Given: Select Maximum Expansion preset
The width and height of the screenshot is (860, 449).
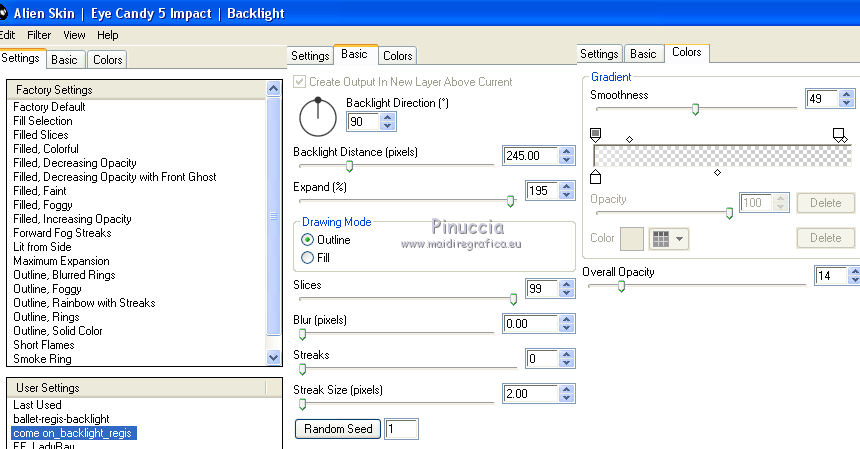Looking at the screenshot, I should pos(61,261).
